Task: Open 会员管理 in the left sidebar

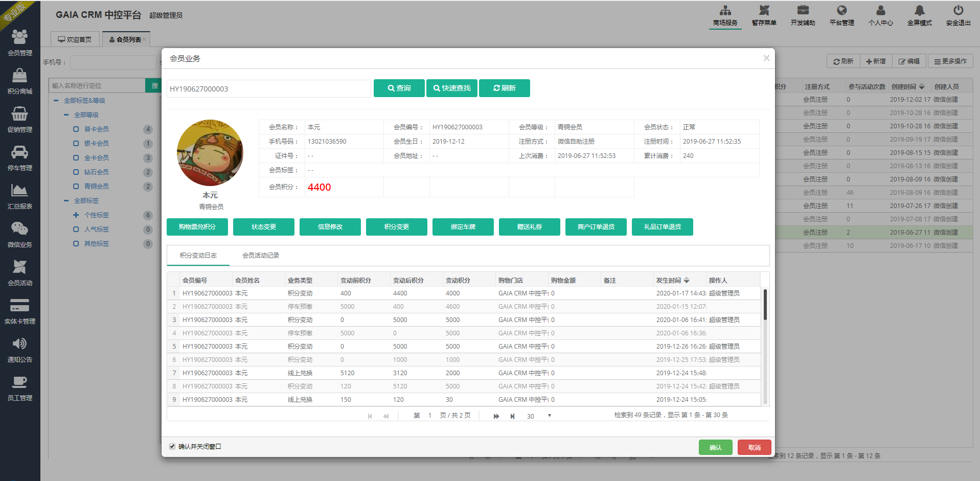Action: (x=19, y=42)
